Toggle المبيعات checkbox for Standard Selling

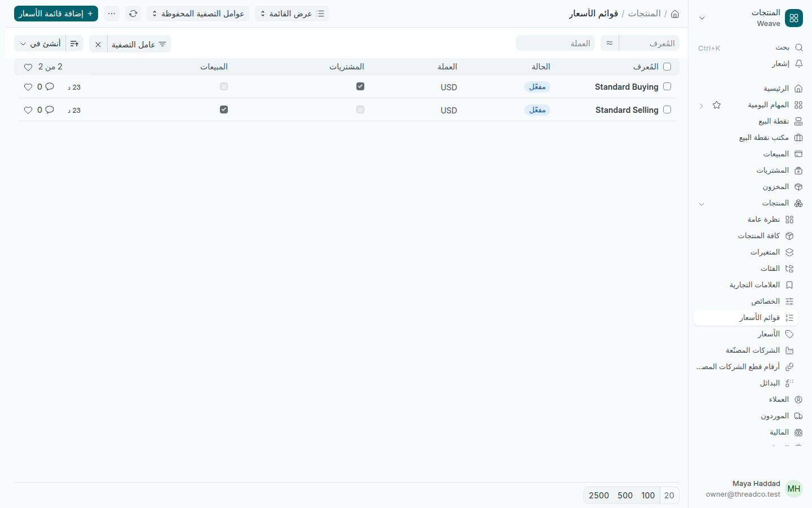224,110
